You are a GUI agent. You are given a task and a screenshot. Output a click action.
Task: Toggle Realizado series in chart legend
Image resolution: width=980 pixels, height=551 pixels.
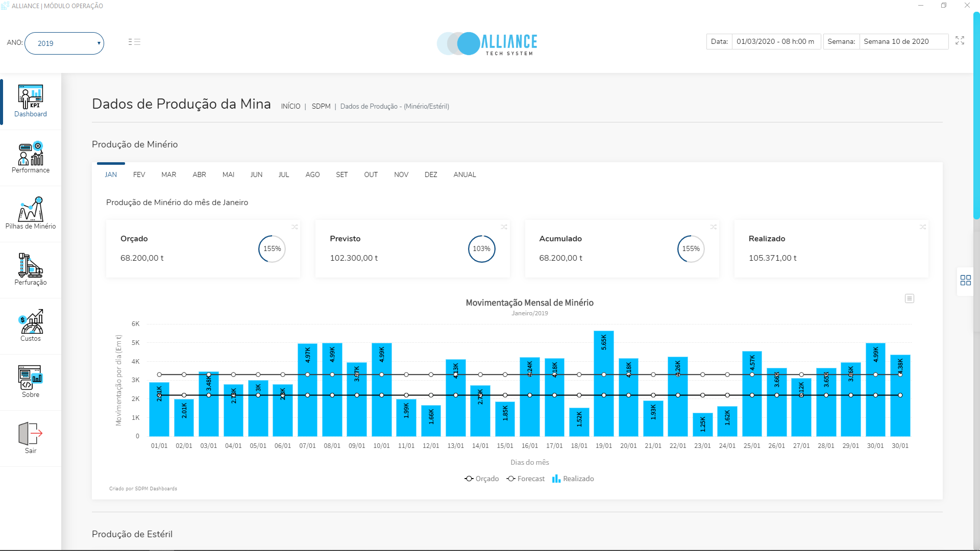[x=573, y=479]
